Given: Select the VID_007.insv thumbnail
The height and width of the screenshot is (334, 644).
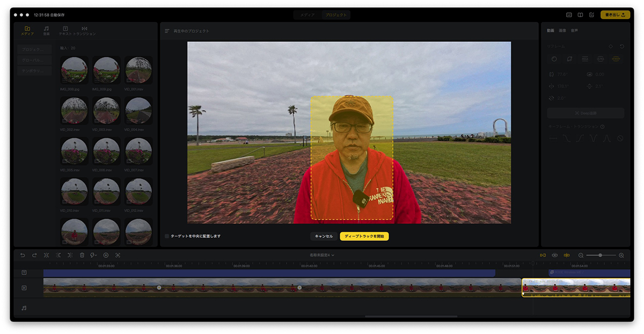Looking at the screenshot, I should coord(138,151).
